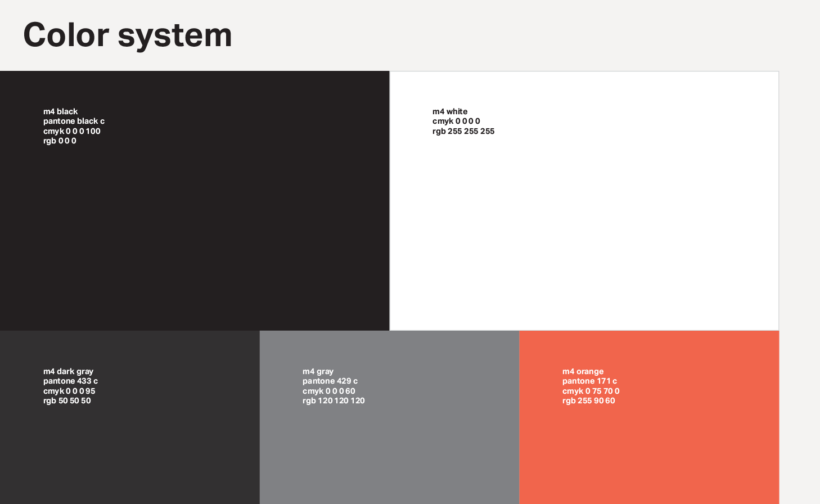Select the m4 orange color swatch

click(x=649, y=417)
